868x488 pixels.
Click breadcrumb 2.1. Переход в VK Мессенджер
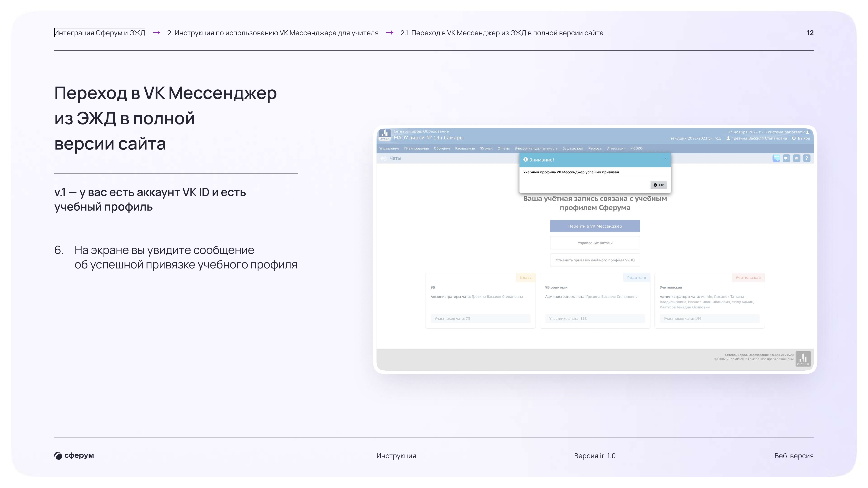coord(502,33)
